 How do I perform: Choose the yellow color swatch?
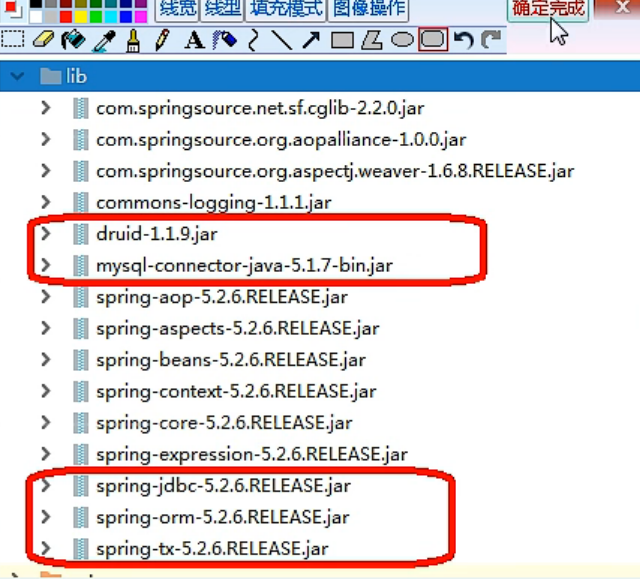pyautogui.click(x=81, y=17)
